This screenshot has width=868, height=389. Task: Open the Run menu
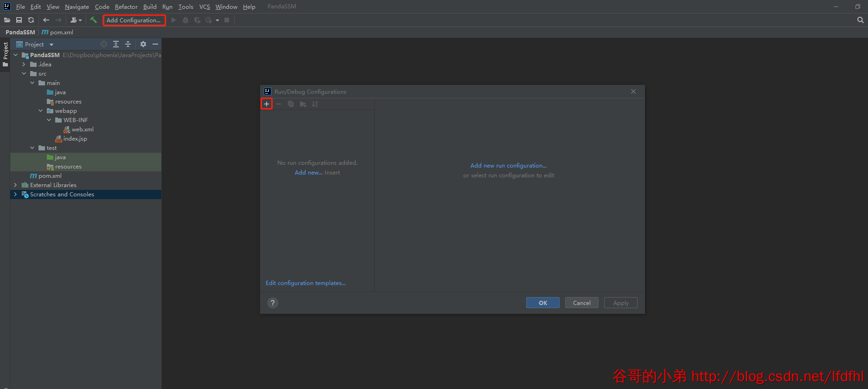point(167,6)
